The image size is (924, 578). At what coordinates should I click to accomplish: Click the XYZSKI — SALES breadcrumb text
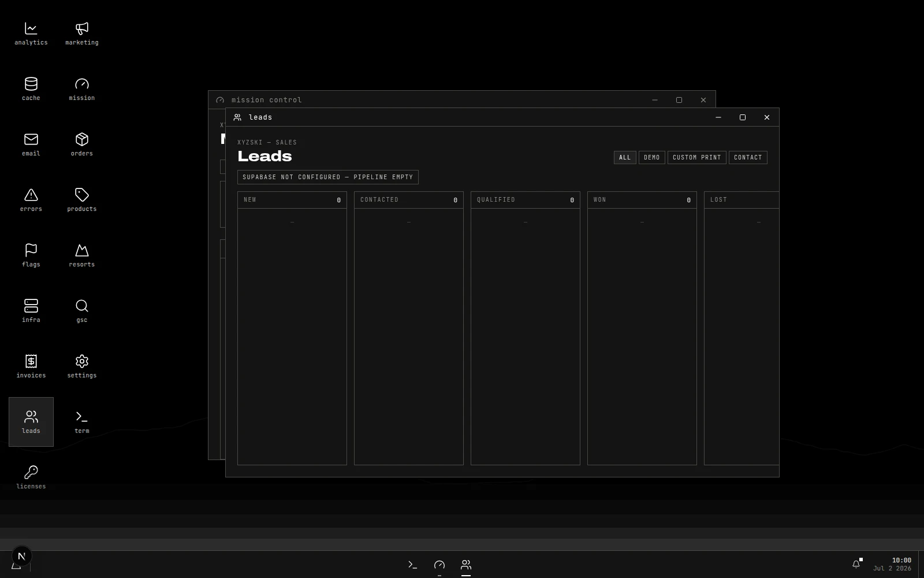pyautogui.click(x=267, y=142)
